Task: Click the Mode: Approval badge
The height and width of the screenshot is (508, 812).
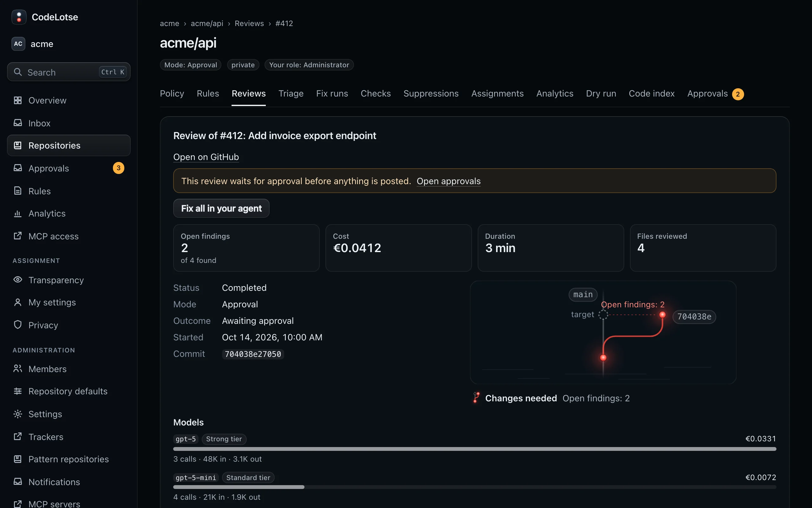Action: (x=191, y=65)
